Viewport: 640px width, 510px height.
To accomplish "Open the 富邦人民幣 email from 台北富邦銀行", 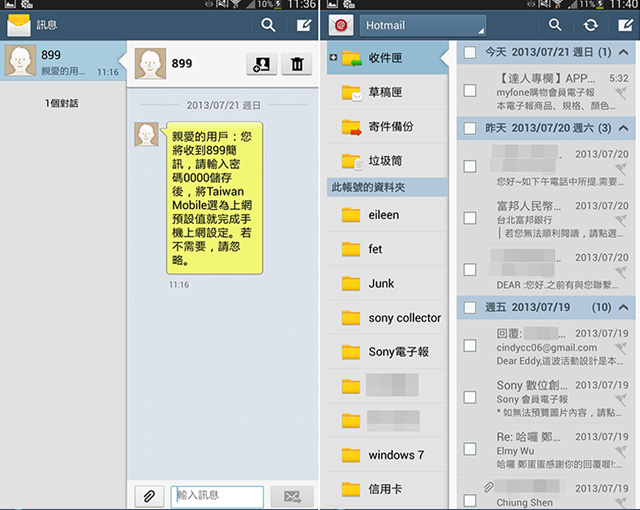I will (546, 218).
